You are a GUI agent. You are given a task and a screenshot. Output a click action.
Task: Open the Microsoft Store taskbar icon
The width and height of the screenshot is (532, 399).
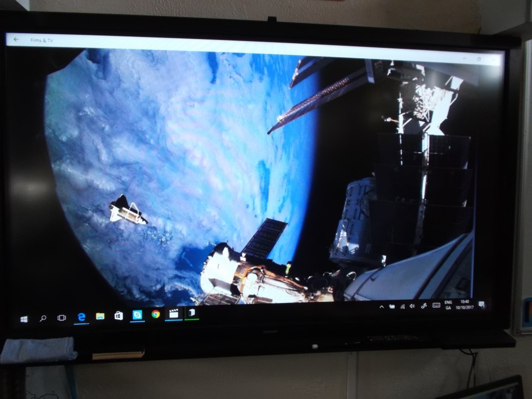tap(118, 315)
